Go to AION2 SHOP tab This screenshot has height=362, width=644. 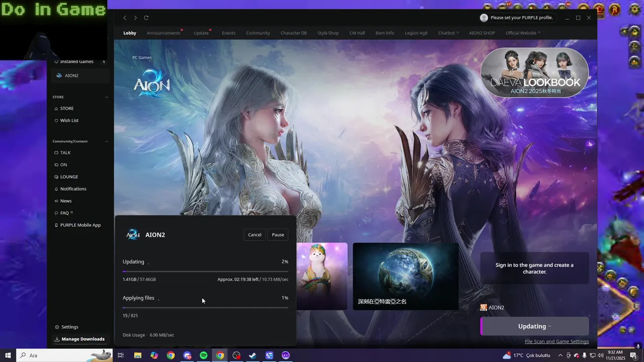(482, 33)
